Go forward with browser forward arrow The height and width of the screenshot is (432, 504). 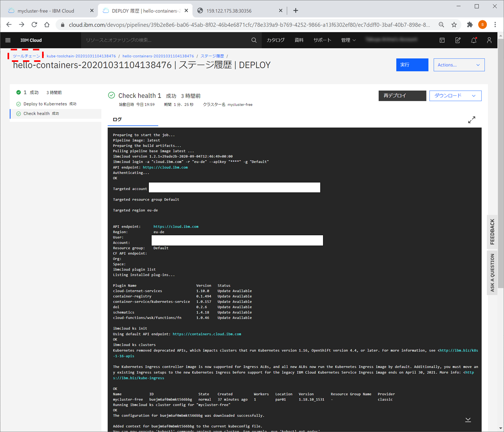22,25
